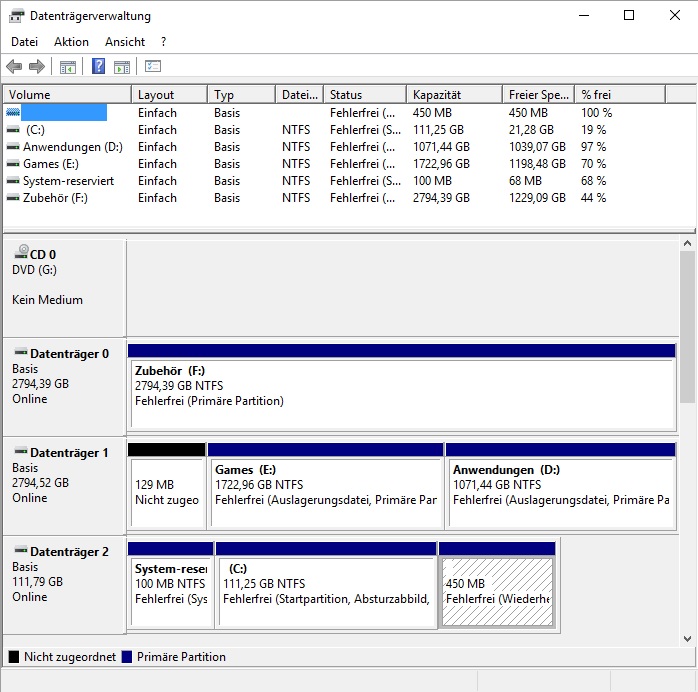Screen dimensions: 698x692
Task: Click the CD 0 DVD (G:) label panel
Action: (x=65, y=288)
